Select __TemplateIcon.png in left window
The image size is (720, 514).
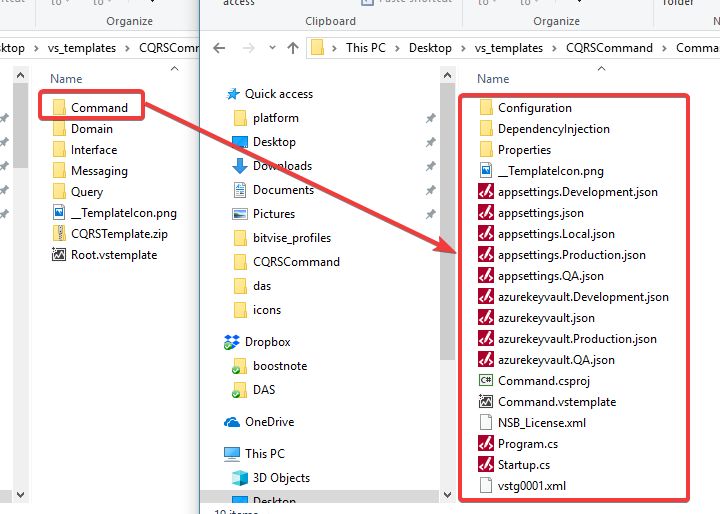click(x=114, y=213)
